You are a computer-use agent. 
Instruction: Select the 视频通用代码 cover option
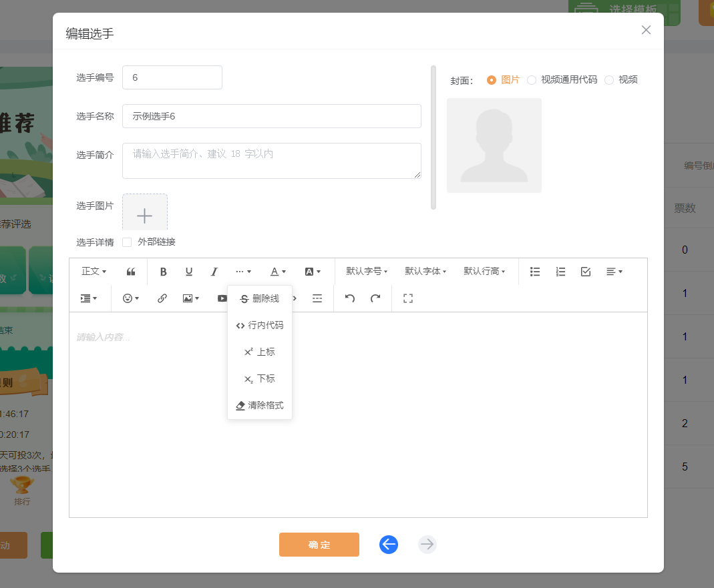[532, 80]
